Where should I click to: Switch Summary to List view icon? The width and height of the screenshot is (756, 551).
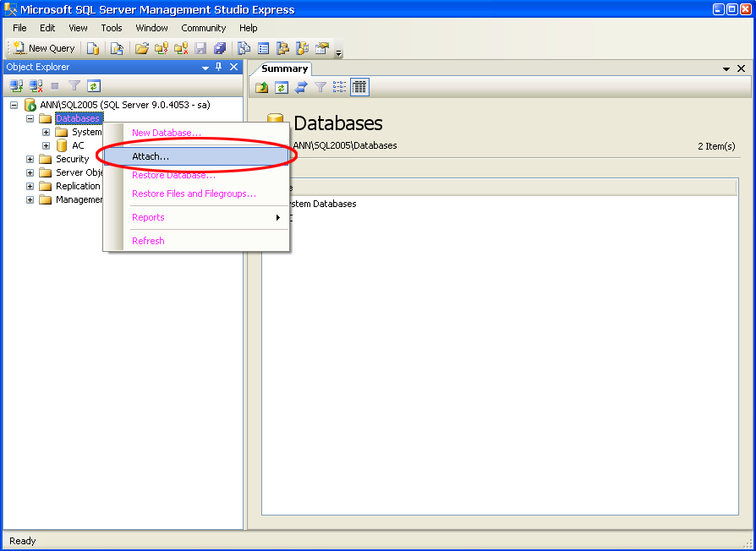coord(340,87)
